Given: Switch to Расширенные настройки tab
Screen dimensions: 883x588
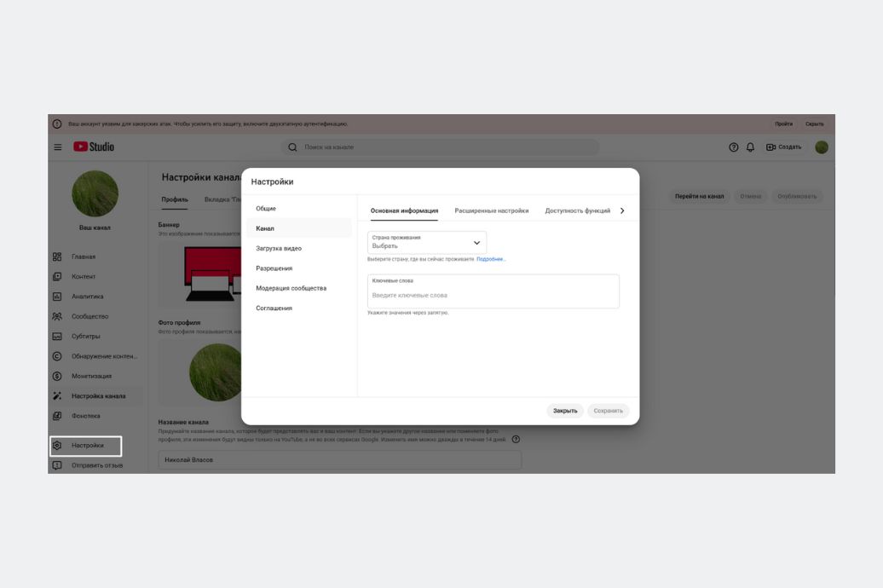Looking at the screenshot, I should (491, 210).
